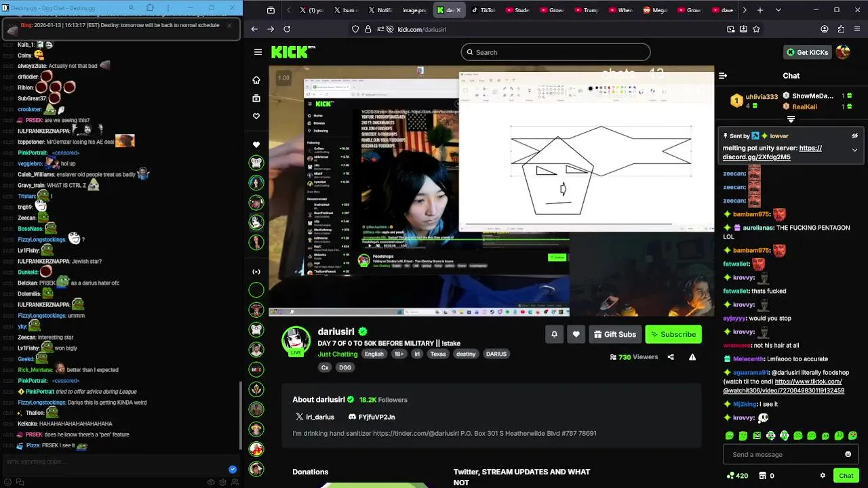Open the Firefox application menu
The image size is (868, 488).
pos(857,29)
